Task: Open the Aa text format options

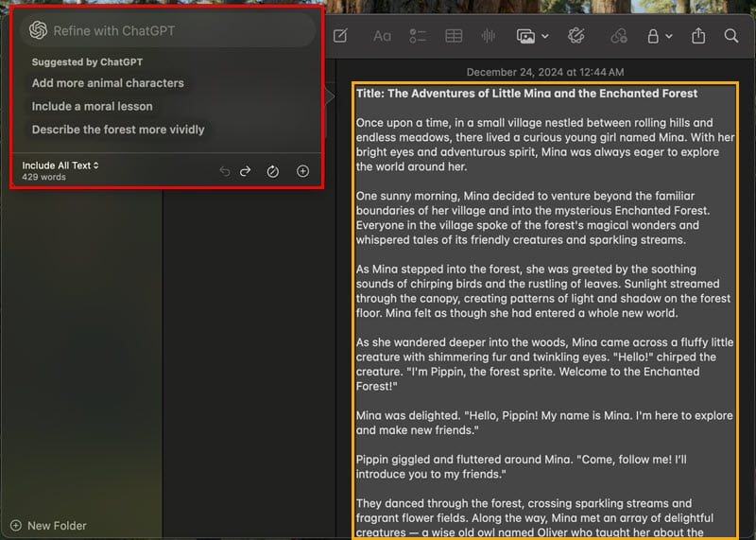Action: click(x=382, y=37)
